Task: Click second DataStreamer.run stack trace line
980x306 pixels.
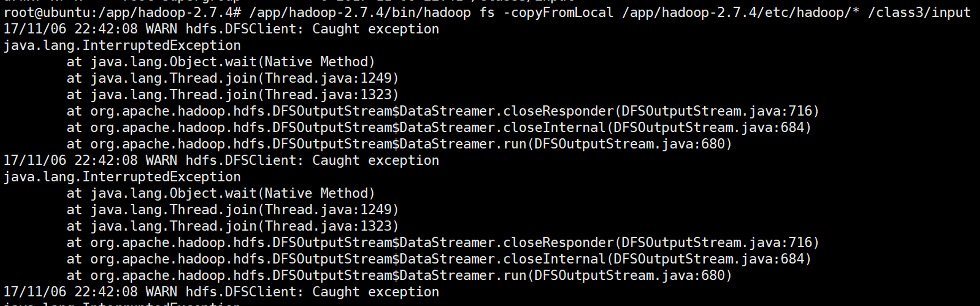Action: pos(400,276)
